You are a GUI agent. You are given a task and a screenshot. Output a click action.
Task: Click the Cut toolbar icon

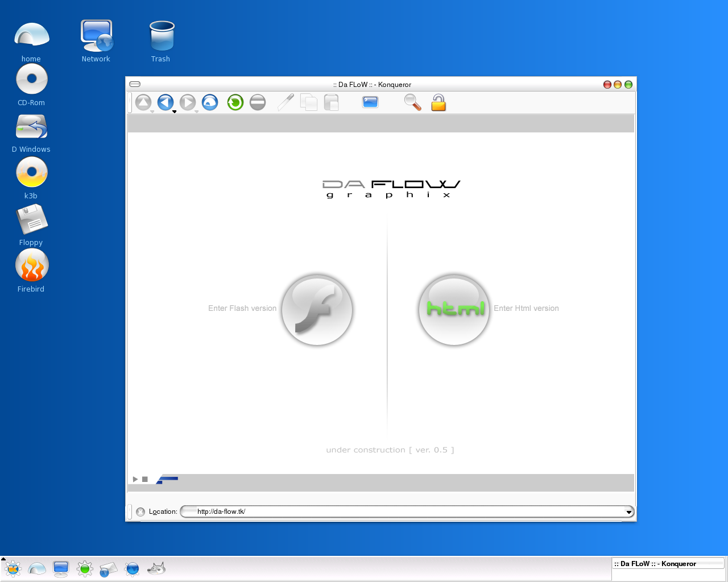point(286,102)
